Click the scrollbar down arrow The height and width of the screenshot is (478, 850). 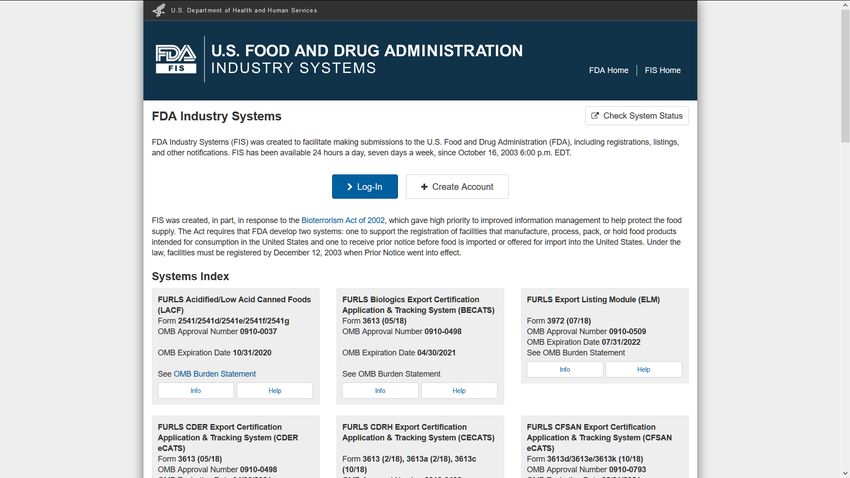[845, 474]
